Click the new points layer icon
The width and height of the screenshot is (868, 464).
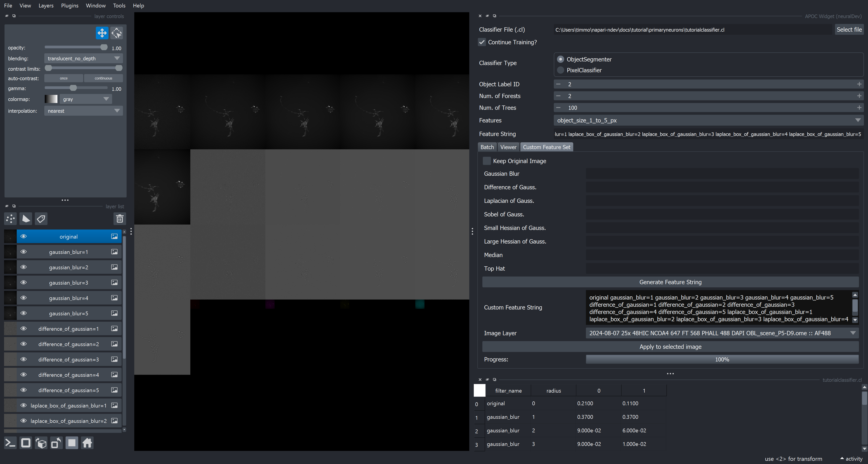point(10,219)
